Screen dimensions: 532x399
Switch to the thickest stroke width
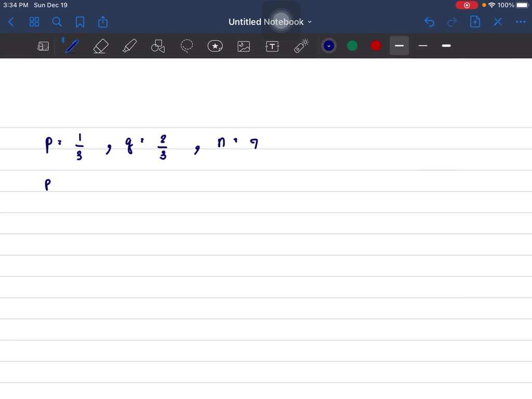coord(446,46)
